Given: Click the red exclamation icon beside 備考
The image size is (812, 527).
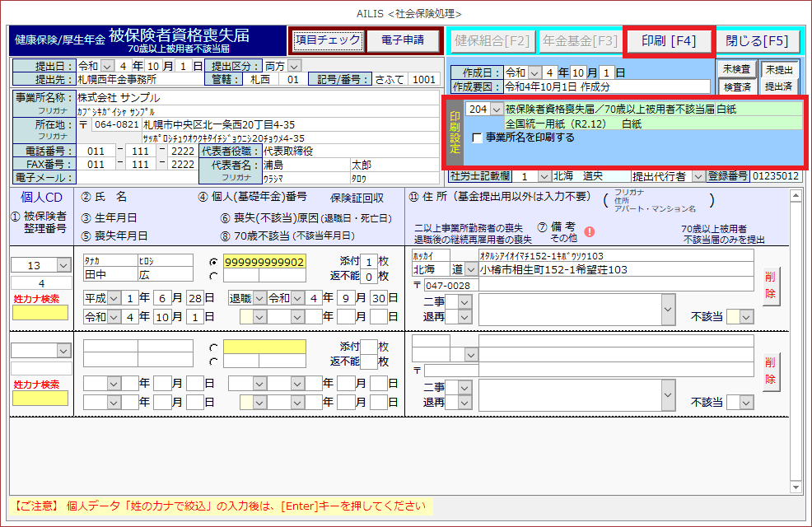Looking at the screenshot, I should [590, 231].
